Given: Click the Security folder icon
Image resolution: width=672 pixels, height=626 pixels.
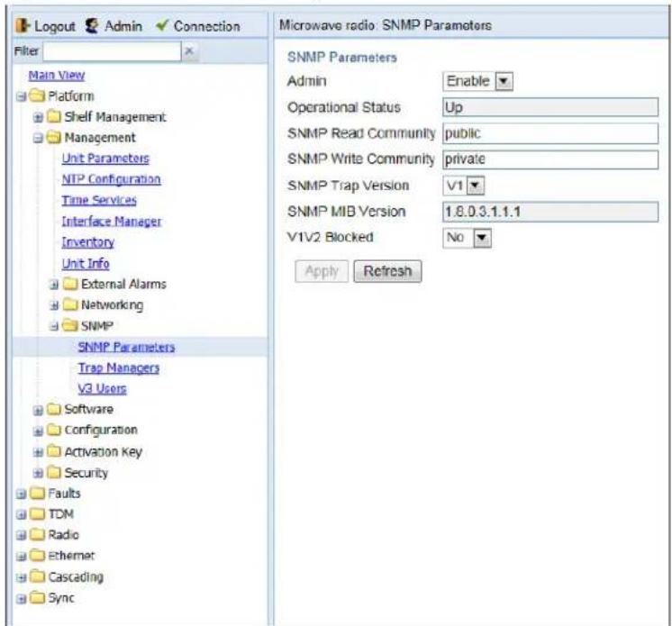Looking at the screenshot, I should (54, 472).
